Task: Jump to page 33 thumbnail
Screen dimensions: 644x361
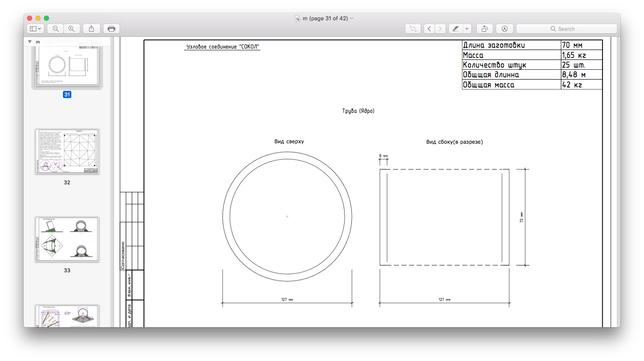Action: [x=67, y=239]
